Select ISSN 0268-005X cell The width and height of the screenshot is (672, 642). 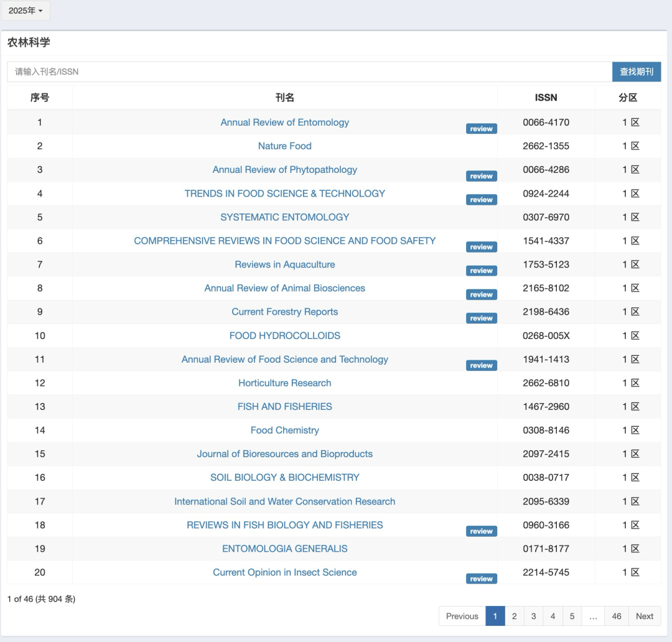tap(546, 335)
